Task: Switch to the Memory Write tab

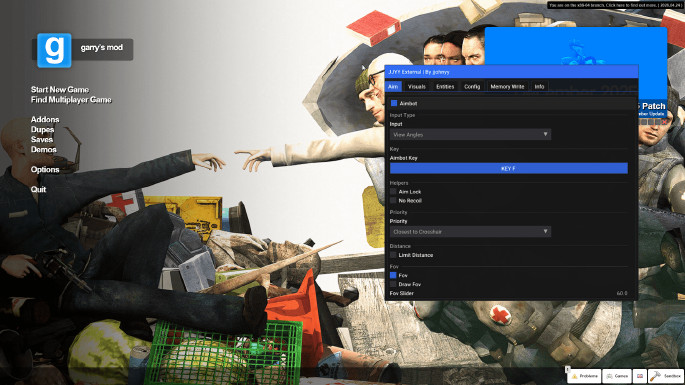Action: [x=507, y=87]
